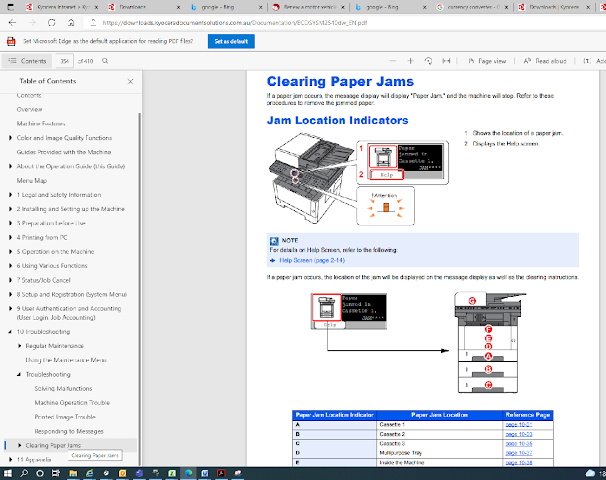Close the Table of Contents panel
The width and height of the screenshot is (606, 480).
click(x=130, y=81)
